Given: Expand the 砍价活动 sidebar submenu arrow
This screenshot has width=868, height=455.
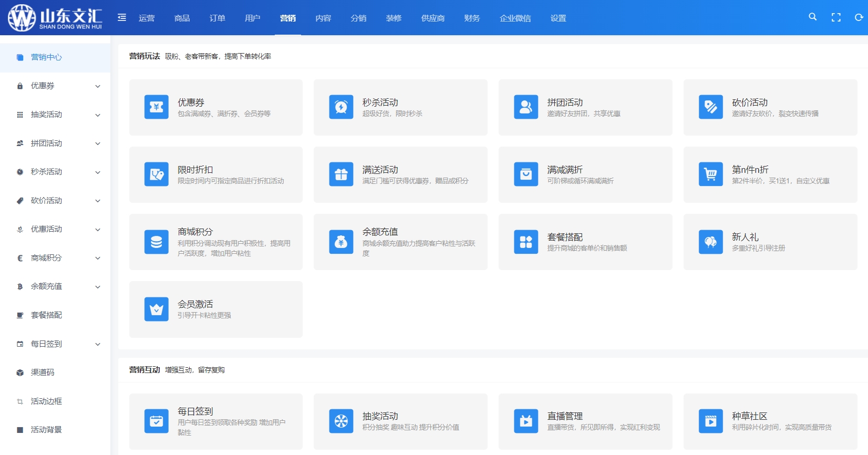Looking at the screenshot, I should point(98,201).
